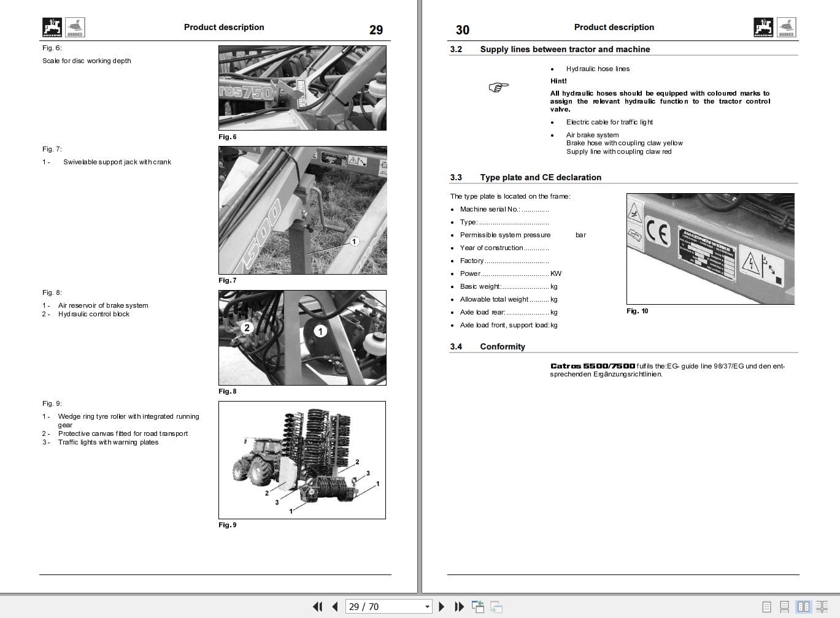The width and height of the screenshot is (840, 618).
Task: Go to the next page
Action: (441, 606)
